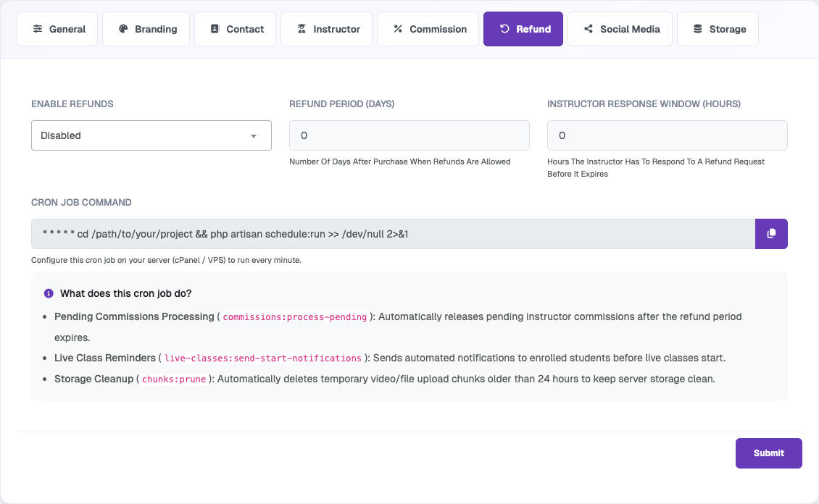Click the 'Cron Job Command' label
The width and height of the screenshot is (819, 504).
point(81,203)
